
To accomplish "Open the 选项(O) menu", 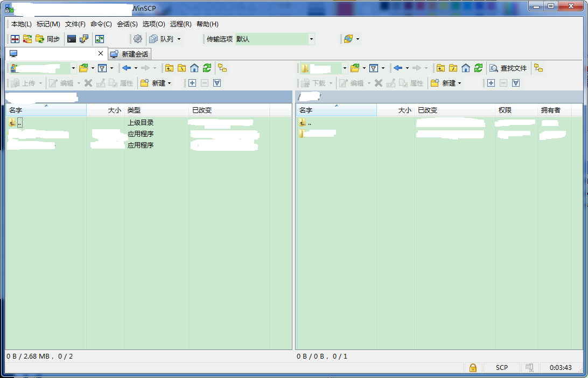I will click(x=154, y=24).
